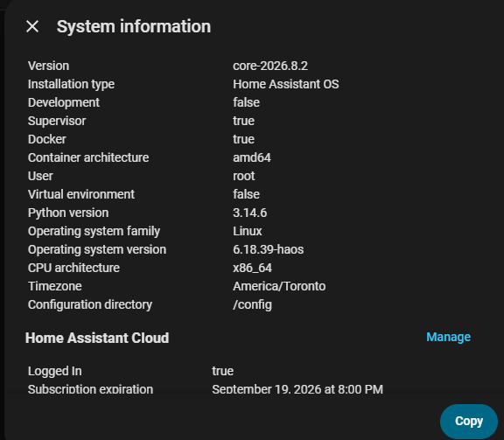Select the value Home Assistant OS

(286, 84)
